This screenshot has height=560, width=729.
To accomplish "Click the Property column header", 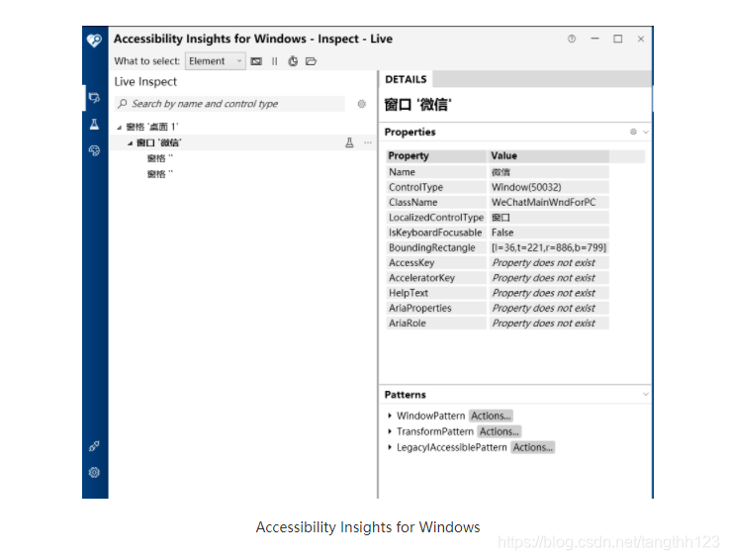I will (436, 155).
